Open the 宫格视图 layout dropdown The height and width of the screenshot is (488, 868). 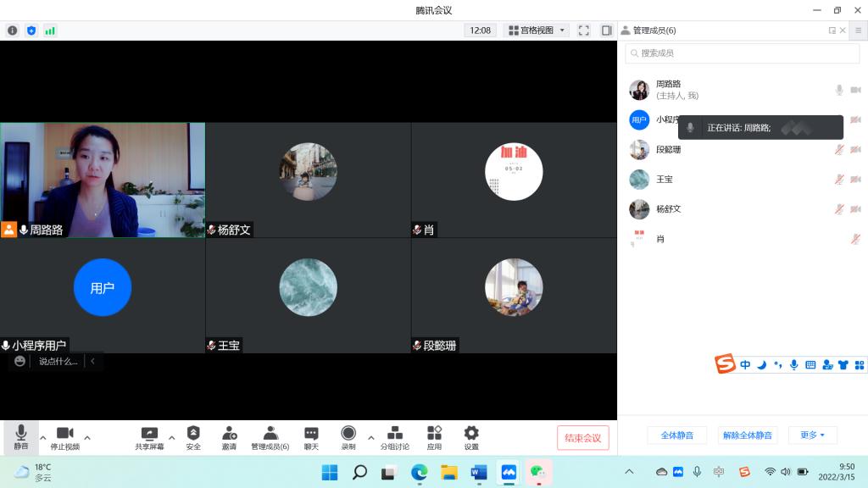tap(537, 30)
